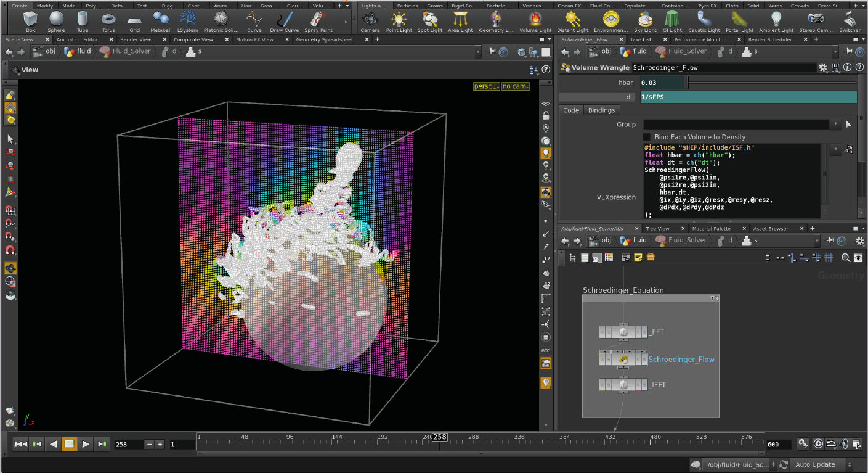This screenshot has width=868, height=473.
Task: Add a Point Light from shelf
Action: pos(399,22)
